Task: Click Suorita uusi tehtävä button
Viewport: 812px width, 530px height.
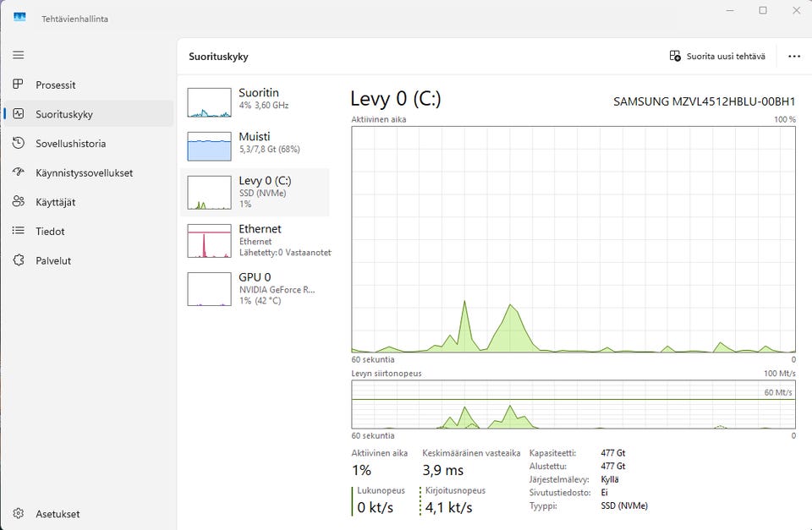Action: click(x=717, y=56)
